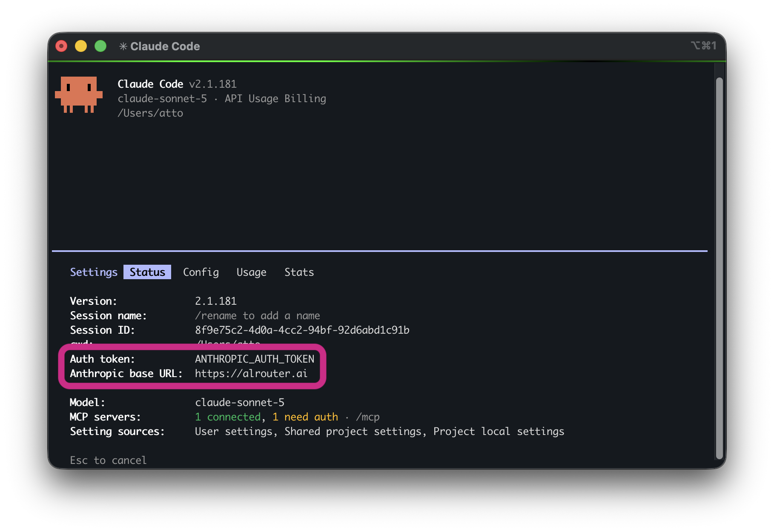Click the Settings label
774x532 pixels.
[94, 272]
